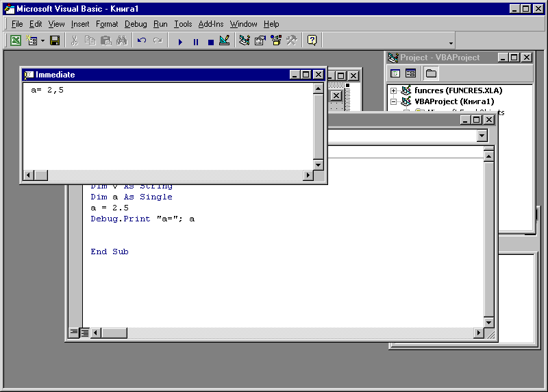Open the Debug menu

pyautogui.click(x=136, y=24)
